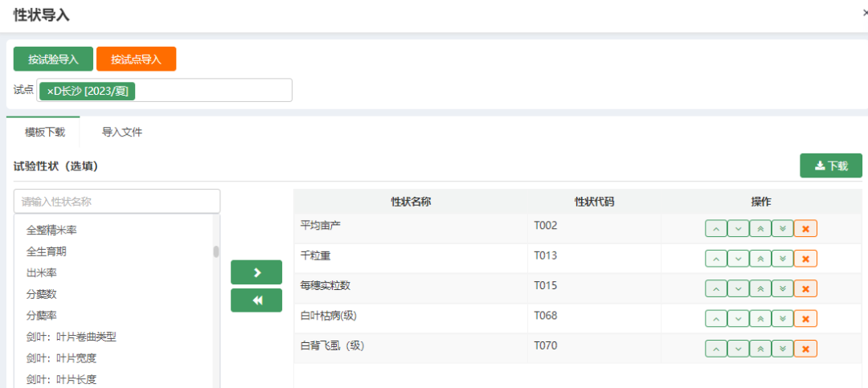Click the T070 code cell
This screenshot has width=868, height=388.
tap(595, 349)
